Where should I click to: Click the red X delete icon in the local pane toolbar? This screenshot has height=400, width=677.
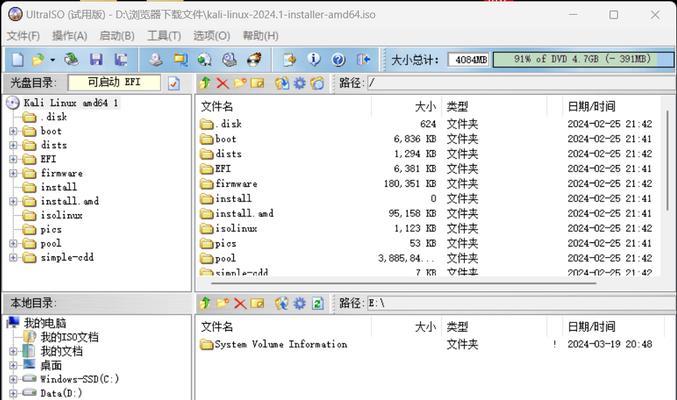(240, 303)
